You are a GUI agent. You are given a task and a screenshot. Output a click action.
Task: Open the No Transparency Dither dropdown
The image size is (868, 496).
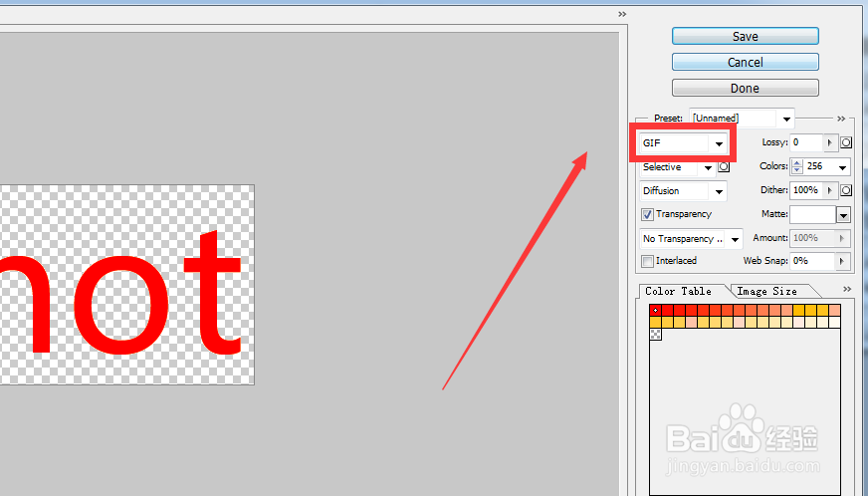point(691,239)
